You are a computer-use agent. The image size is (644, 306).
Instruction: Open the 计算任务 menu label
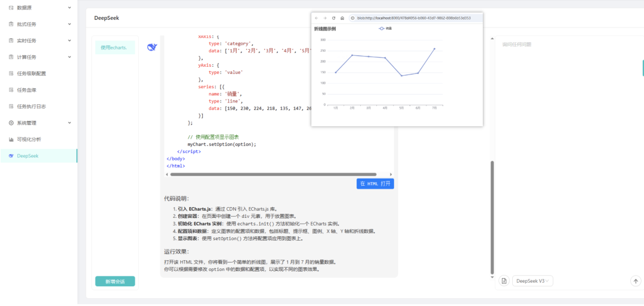(27, 57)
